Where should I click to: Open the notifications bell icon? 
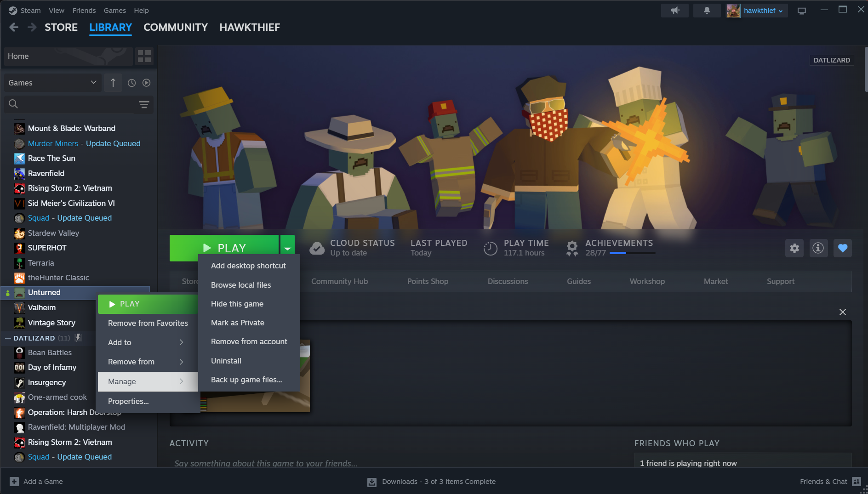click(x=707, y=11)
